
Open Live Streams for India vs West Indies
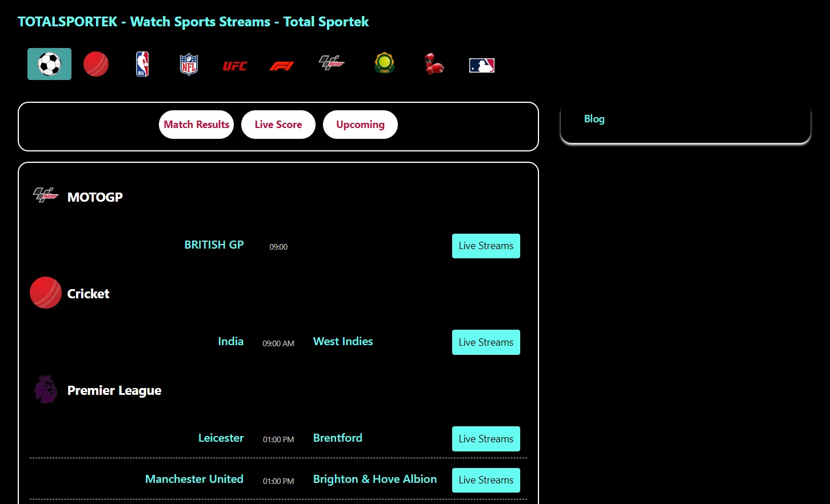[486, 342]
